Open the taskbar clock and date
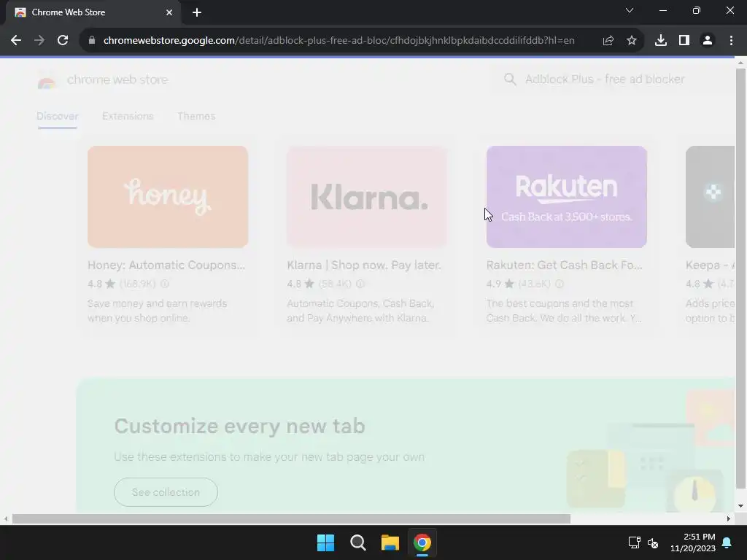 click(693, 542)
